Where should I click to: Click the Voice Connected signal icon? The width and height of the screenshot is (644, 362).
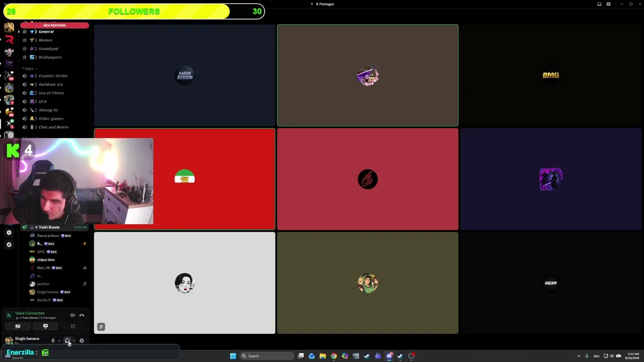[9, 315]
